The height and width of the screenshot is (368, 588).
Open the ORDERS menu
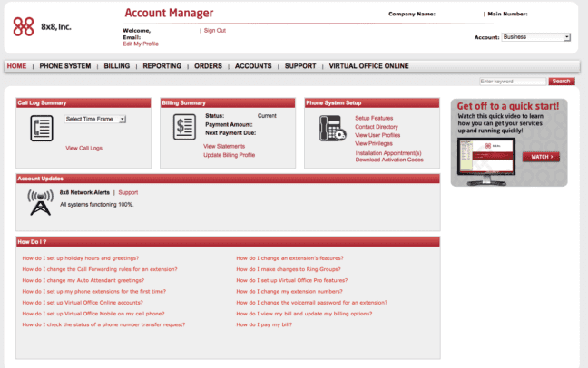[208, 66]
